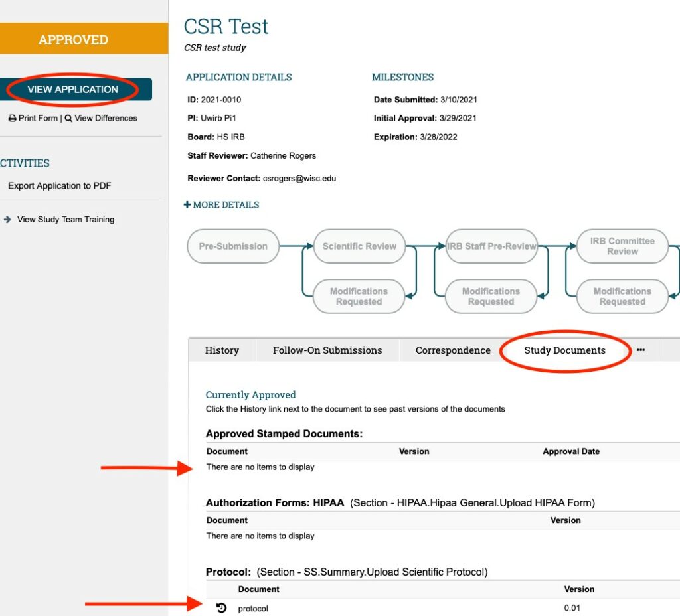Open the View Differences link

pos(106,119)
